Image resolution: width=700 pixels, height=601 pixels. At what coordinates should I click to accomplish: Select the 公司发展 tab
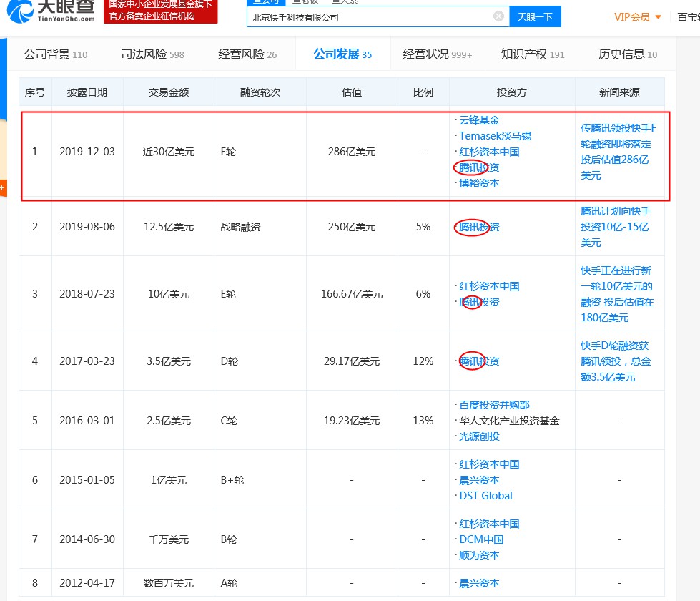point(342,54)
